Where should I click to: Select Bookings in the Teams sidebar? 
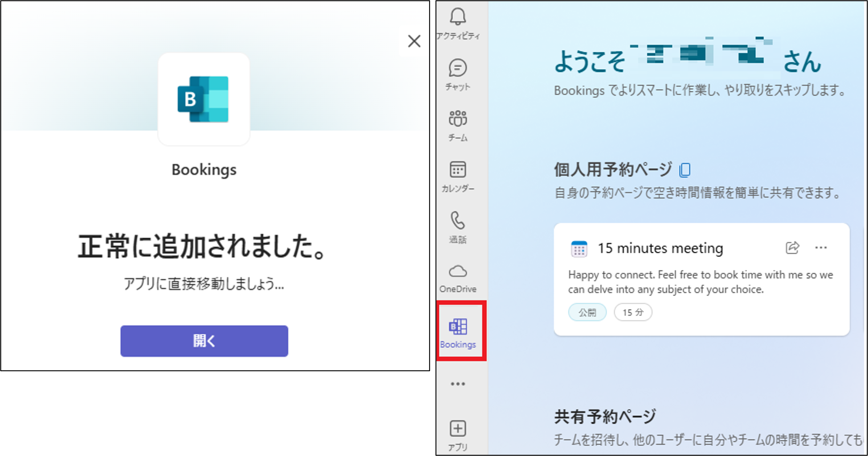[458, 333]
